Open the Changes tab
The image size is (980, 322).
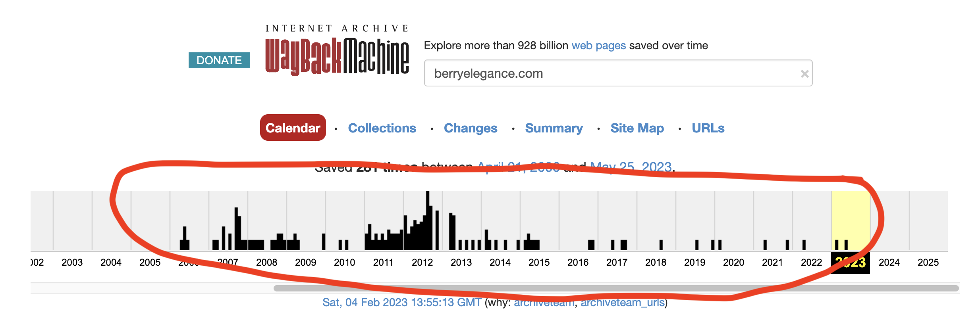coord(471,128)
